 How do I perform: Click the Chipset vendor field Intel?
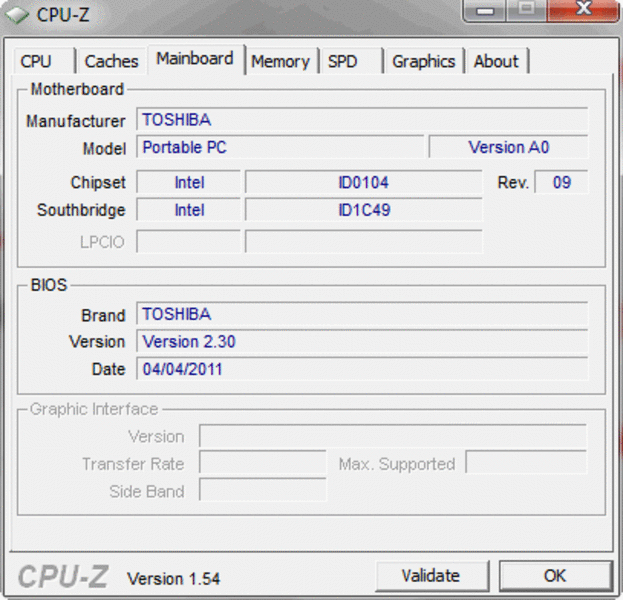coord(189,182)
